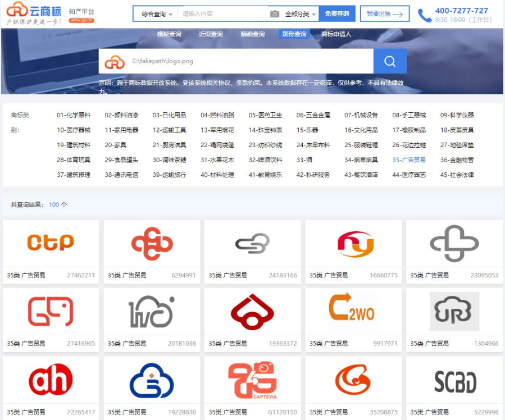The width and height of the screenshot is (505, 420).
Task: Open grey cloud logo numbered 20181036
Action: pos(152,312)
